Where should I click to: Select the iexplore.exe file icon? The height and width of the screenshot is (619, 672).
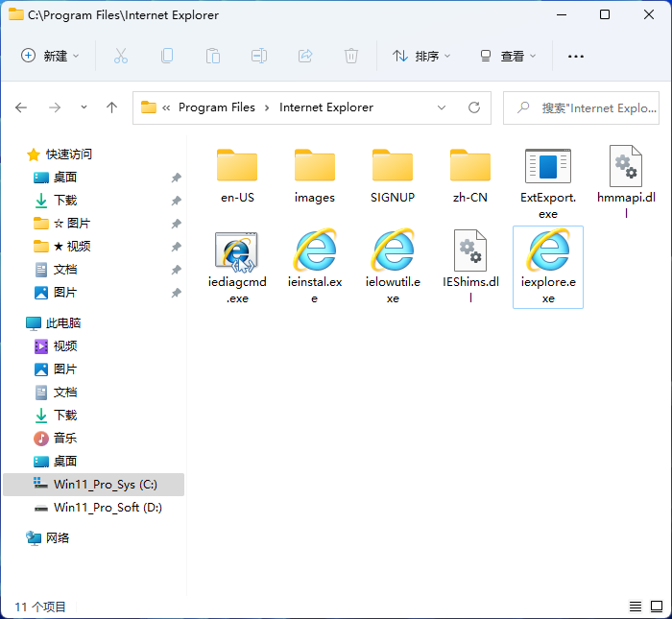pyautogui.click(x=547, y=252)
